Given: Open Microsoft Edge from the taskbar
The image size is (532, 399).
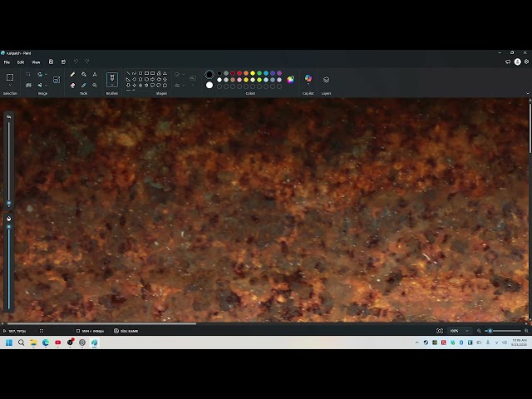Looking at the screenshot, I should (x=46, y=342).
